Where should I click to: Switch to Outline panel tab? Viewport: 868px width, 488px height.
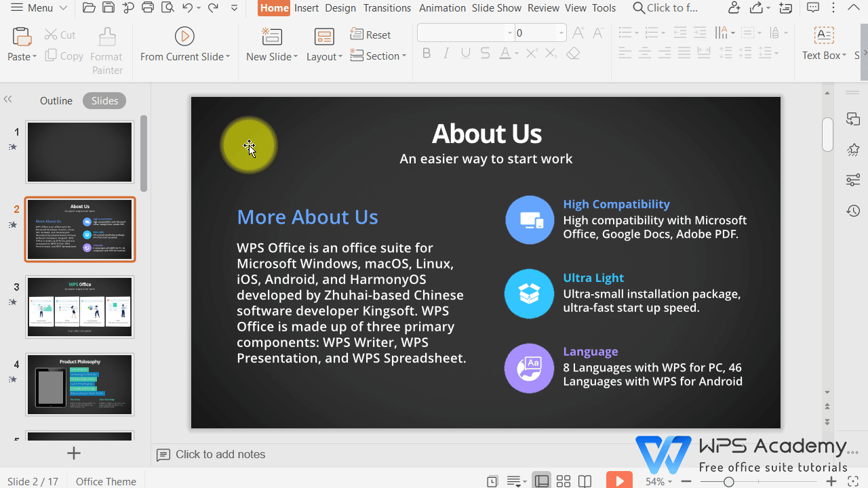(x=56, y=101)
